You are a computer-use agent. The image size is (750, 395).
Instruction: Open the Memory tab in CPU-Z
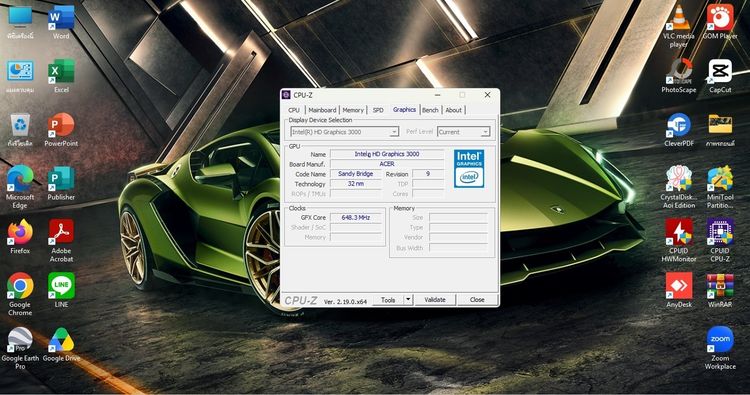click(x=353, y=110)
